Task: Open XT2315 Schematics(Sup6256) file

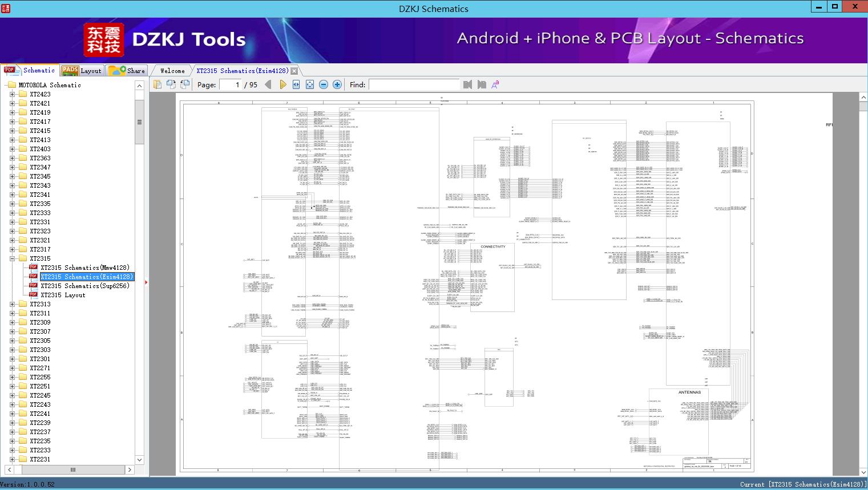Action: 85,286
